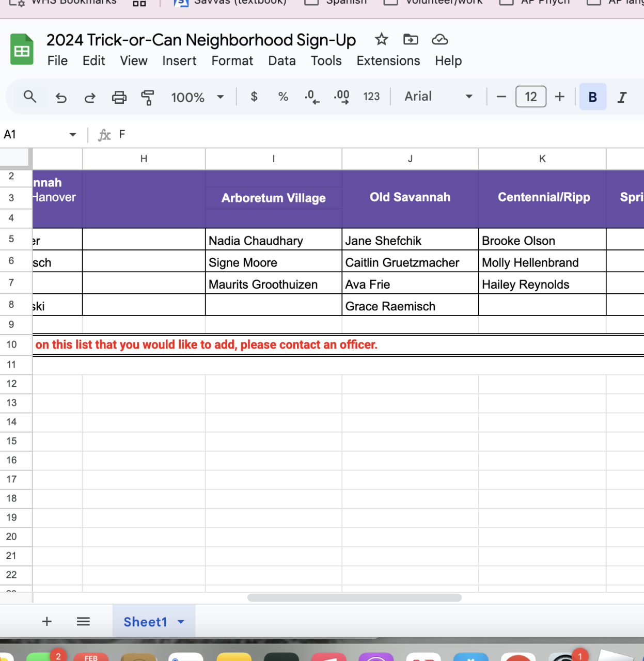Select the Molly Hellenbrand cell
644x661 pixels.
pyautogui.click(x=542, y=262)
